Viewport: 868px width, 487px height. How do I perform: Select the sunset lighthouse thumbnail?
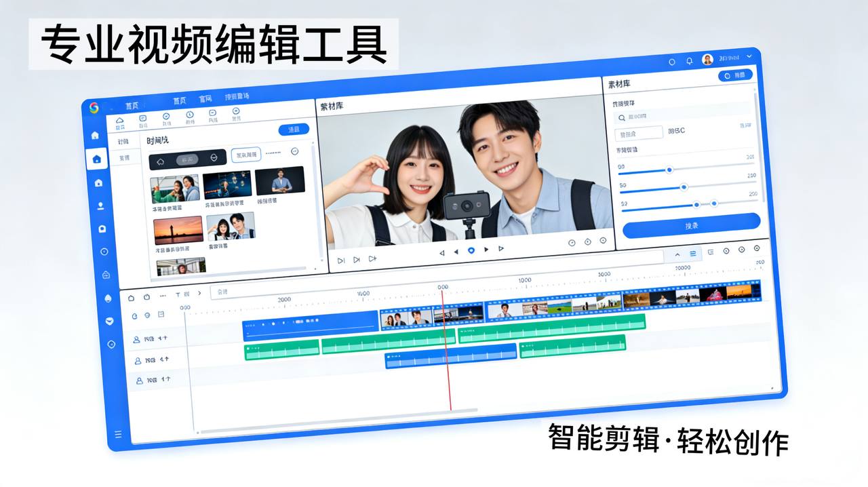coord(178,230)
